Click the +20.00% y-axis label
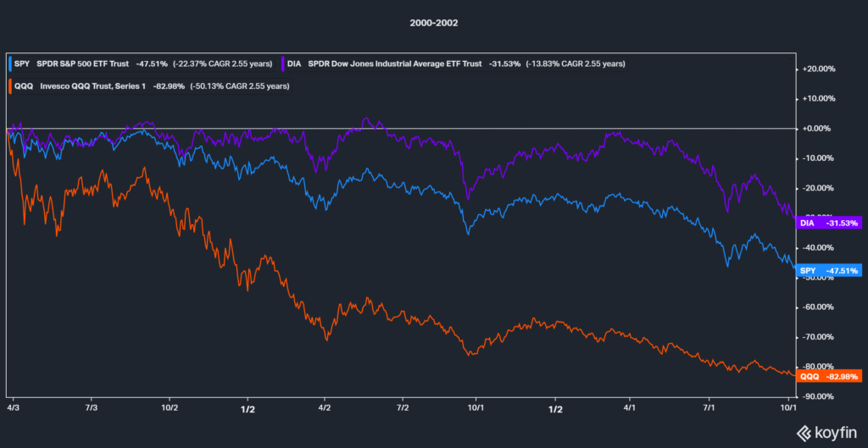Screen dimensions: 868x448 (x=818, y=69)
